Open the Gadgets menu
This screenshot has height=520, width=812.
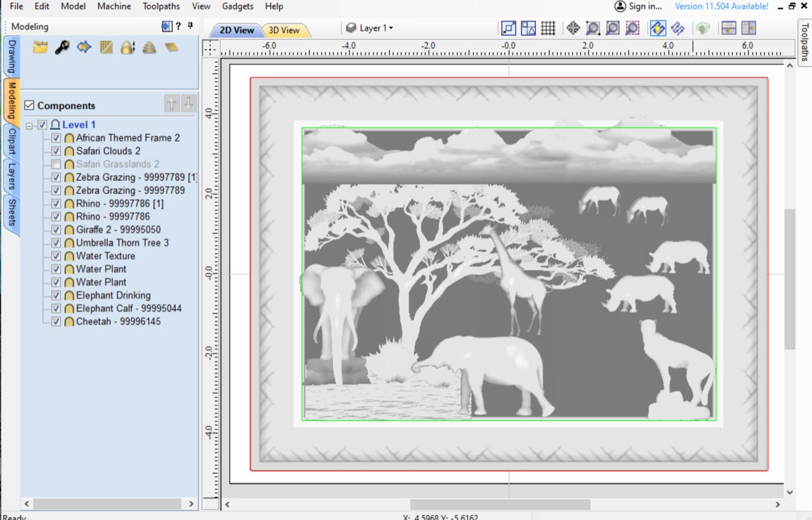(x=237, y=6)
